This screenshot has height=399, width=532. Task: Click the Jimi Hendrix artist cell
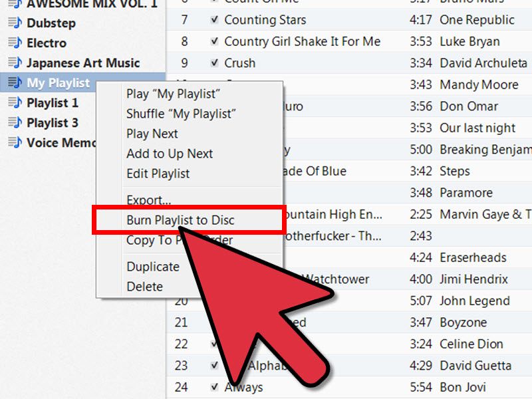click(473, 279)
